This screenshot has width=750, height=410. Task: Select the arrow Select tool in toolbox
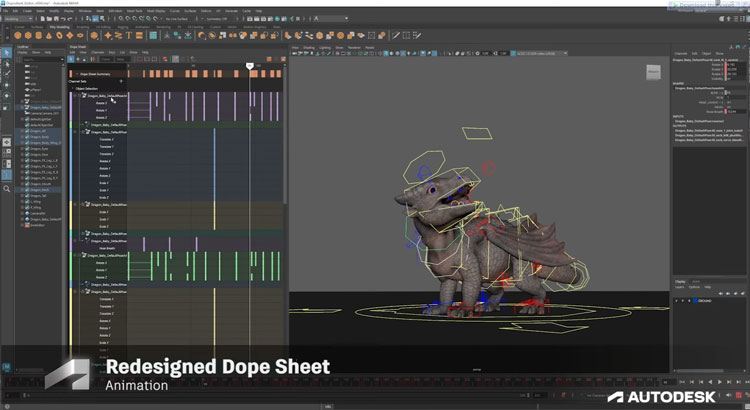coord(7,53)
